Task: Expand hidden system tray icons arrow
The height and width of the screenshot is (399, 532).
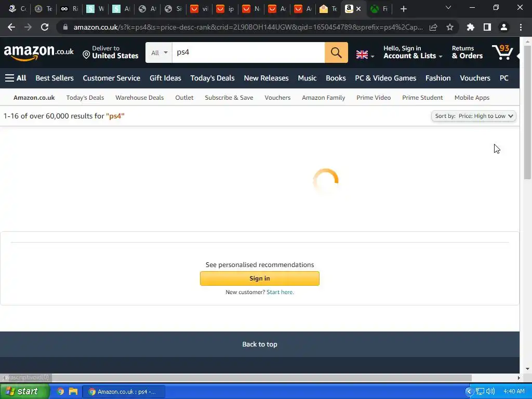Action: (469, 392)
